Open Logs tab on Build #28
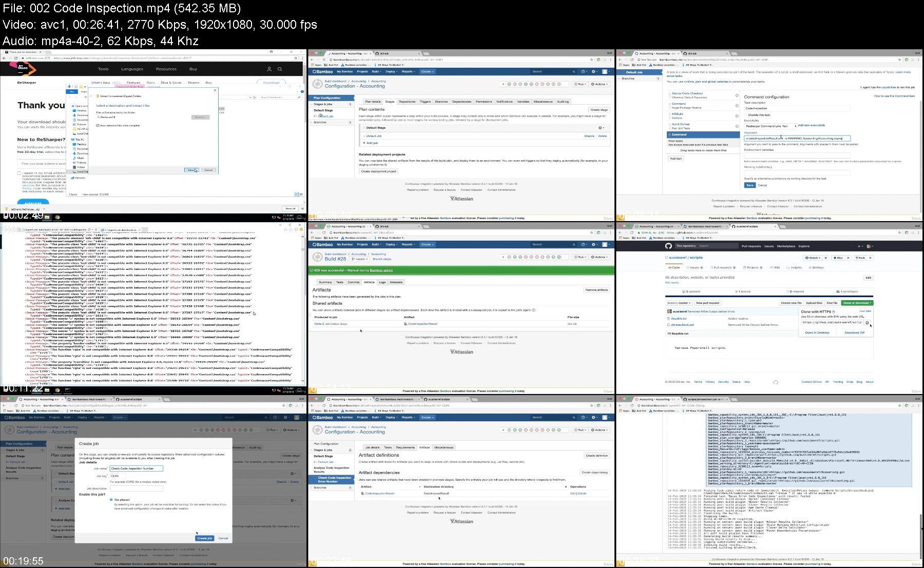This screenshot has height=568, width=924. click(x=382, y=282)
